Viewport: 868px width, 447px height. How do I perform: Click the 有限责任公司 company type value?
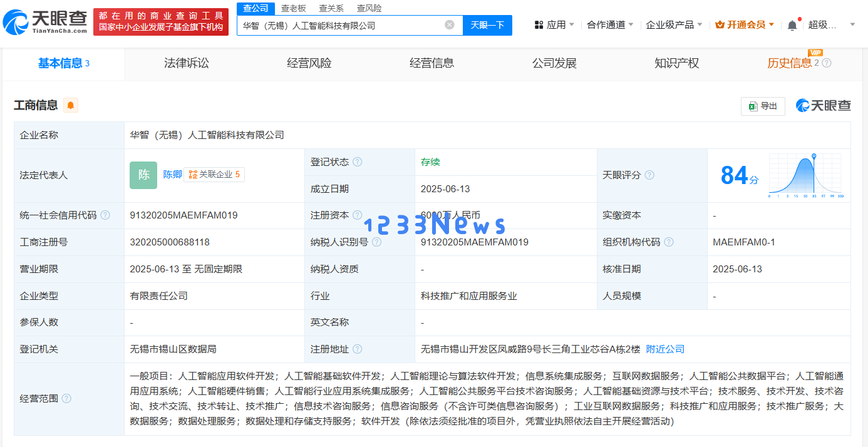[158, 296]
